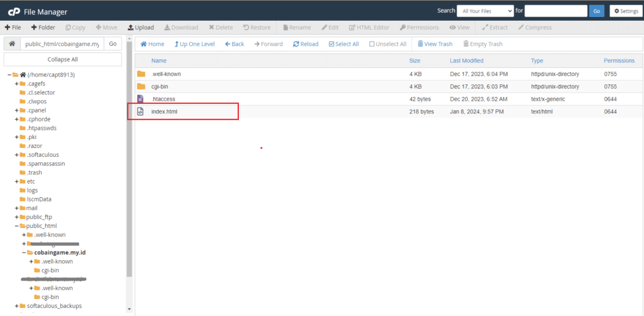This screenshot has width=644, height=316.
Task: Click the Move toolbar button
Action: pyautogui.click(x=106, y=28)
